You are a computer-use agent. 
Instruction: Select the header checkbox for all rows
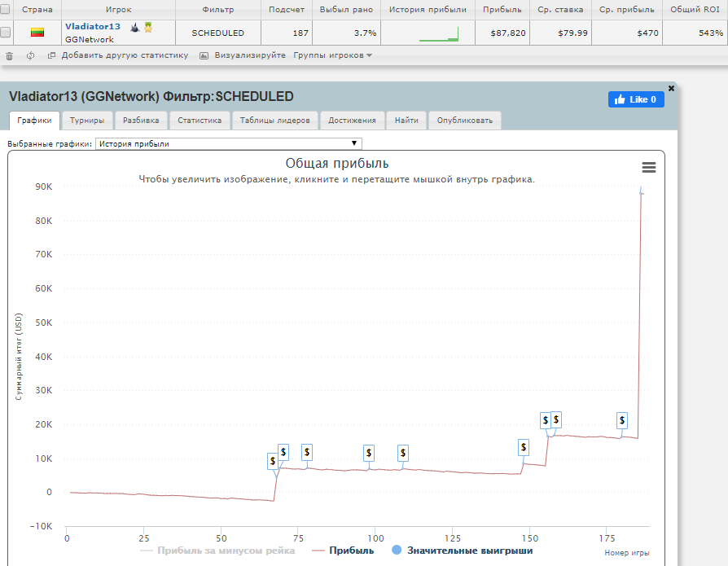(6, 10)
